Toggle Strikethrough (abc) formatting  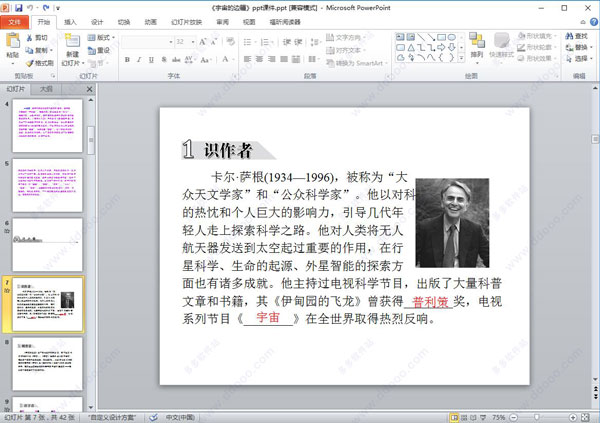click(x=176, y=59)
